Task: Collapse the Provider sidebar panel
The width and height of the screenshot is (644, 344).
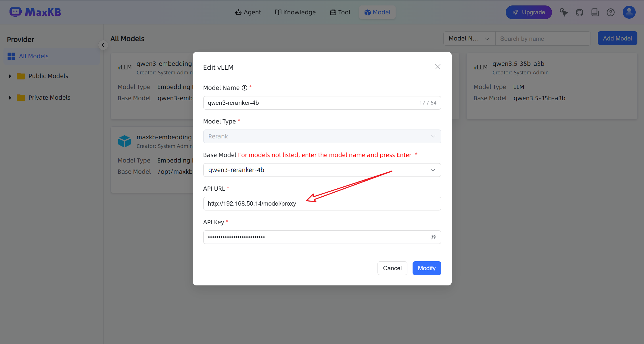Action: (103, 45)
